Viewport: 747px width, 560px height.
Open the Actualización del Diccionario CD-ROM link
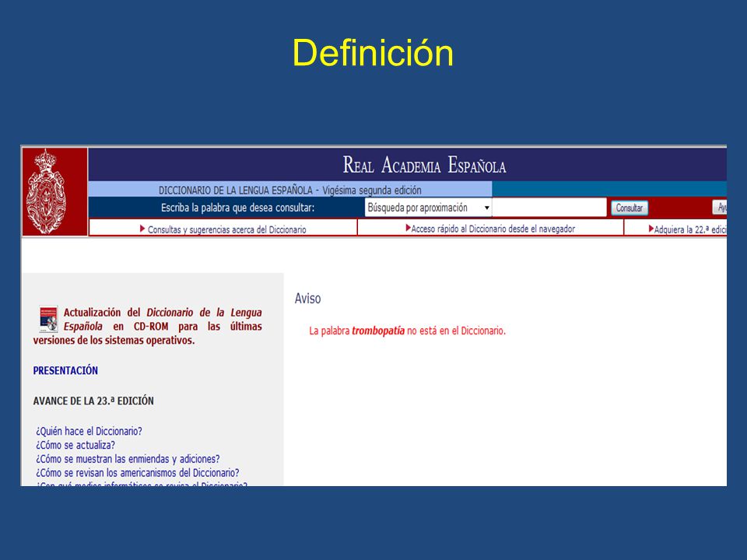[148, 326]
